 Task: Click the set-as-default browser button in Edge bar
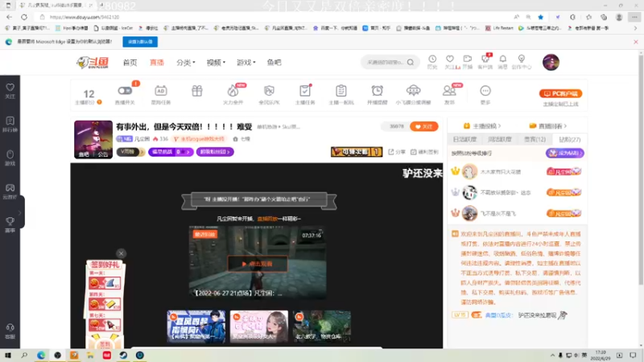click(x=140, y=42)
